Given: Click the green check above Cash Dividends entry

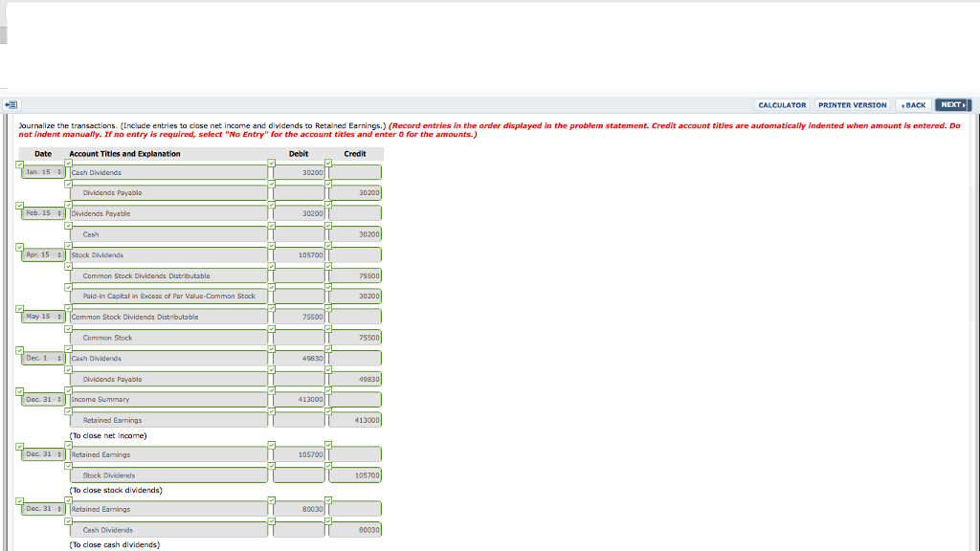Looking at the screenshot, I should click(x=69, y=163).
